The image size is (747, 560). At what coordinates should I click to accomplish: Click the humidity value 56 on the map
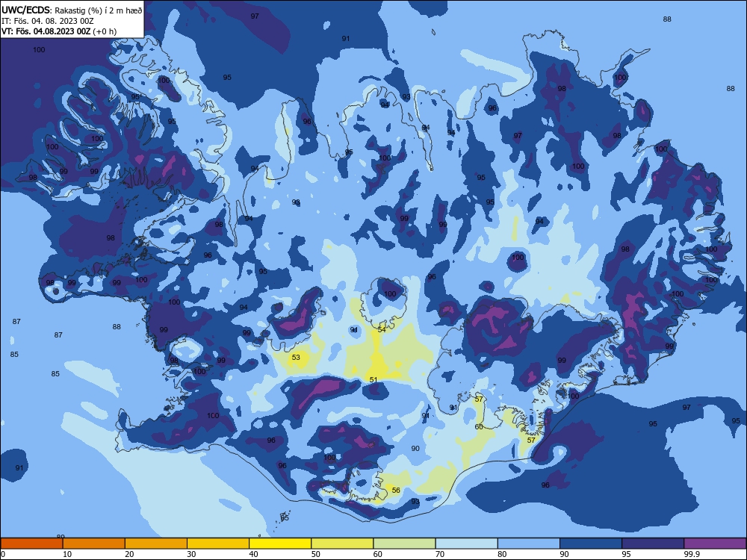tap(396, 490)
